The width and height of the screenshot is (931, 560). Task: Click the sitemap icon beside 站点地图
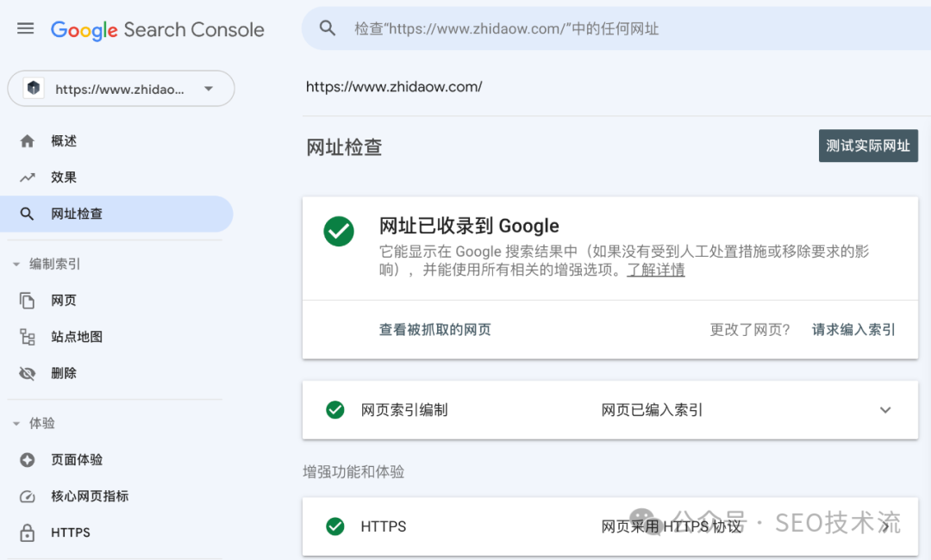pos(28,337)
